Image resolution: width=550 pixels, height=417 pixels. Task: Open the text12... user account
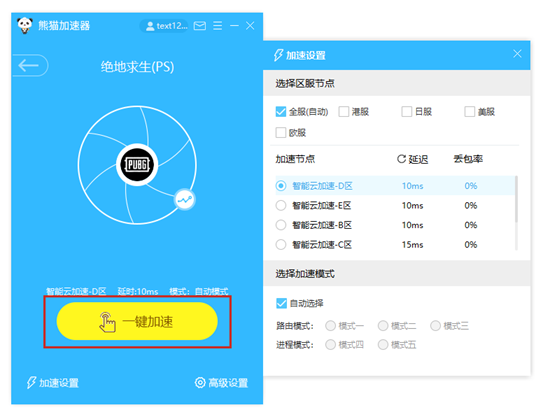point(164,26)
